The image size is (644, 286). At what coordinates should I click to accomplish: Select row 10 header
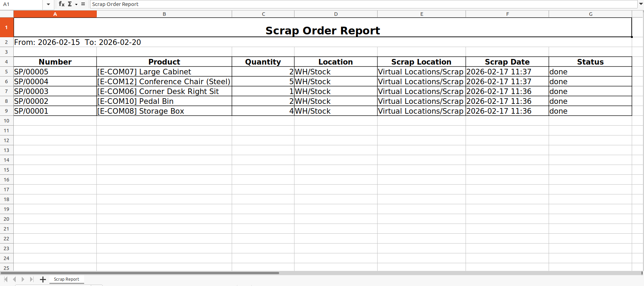(7, 121)
